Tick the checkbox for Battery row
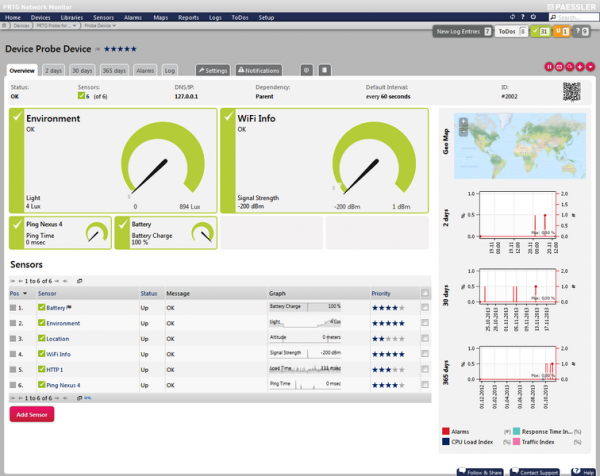 (425, 308)
